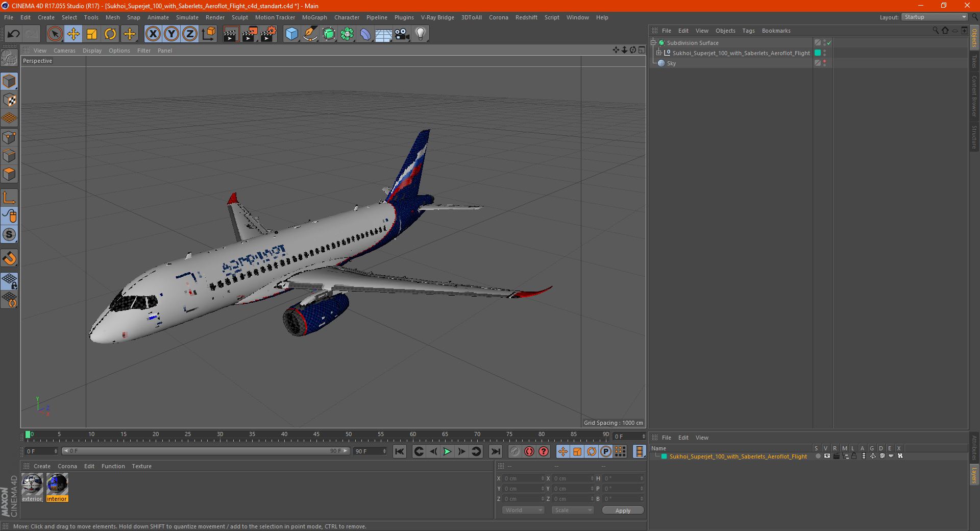The width and height of the screenshot is (980, 531).
Task: Open the Deformer objects icon
Action: (365, 34)
